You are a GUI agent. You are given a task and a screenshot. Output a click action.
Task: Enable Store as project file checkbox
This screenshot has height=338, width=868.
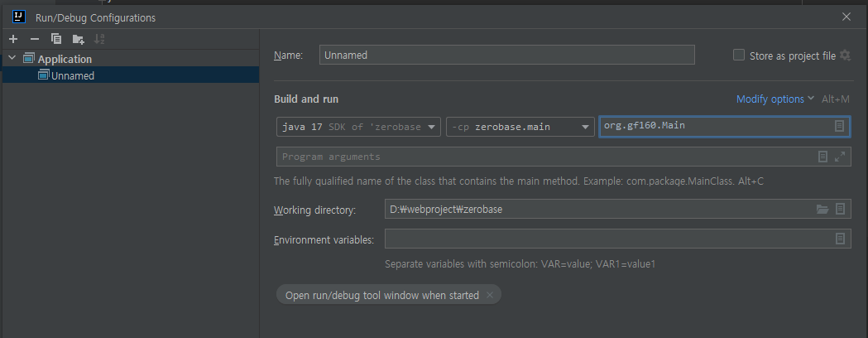tap(738, 55)
